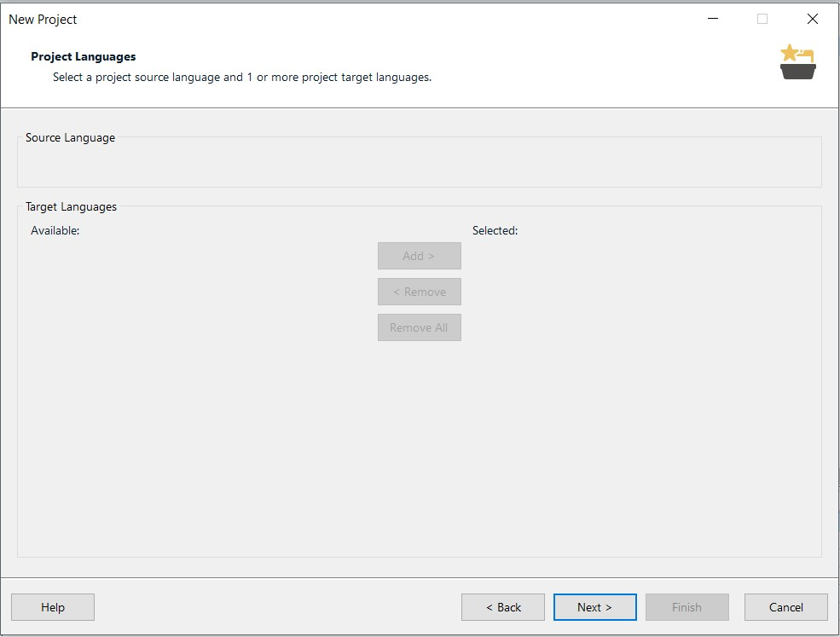The image size is (840, 637).
Task: Click the Selected: label
Action: (x=495, y=231)
